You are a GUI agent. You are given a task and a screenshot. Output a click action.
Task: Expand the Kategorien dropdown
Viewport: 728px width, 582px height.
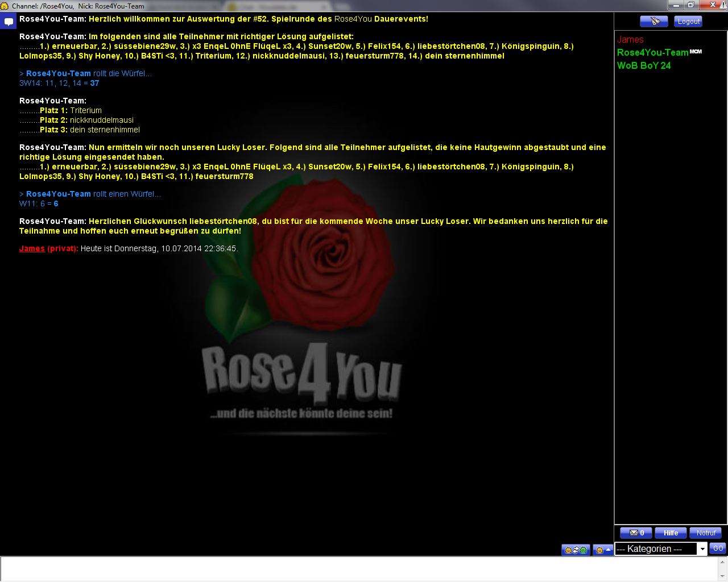pos(702,549)
